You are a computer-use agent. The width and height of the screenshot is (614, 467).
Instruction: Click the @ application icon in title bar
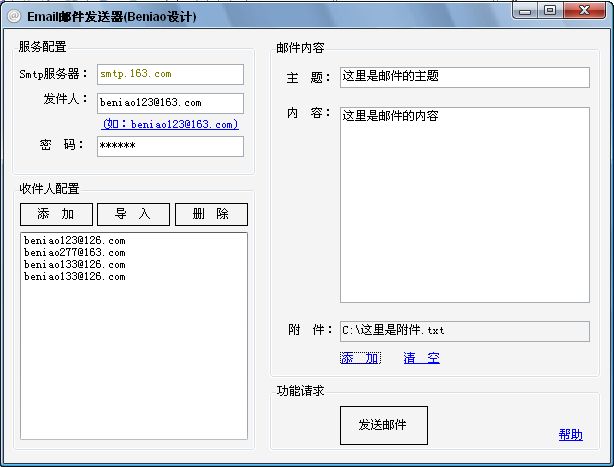14,16
